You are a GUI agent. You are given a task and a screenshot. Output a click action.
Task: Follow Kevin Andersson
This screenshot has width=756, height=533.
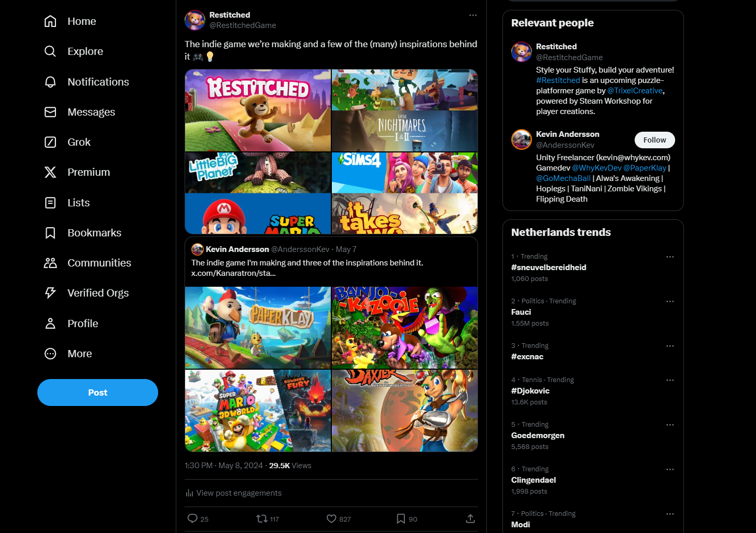[655, 140]
